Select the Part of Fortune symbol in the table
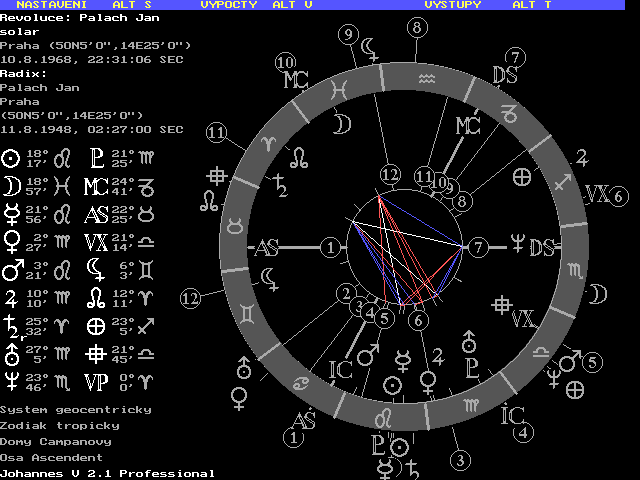 click(96, 324)
